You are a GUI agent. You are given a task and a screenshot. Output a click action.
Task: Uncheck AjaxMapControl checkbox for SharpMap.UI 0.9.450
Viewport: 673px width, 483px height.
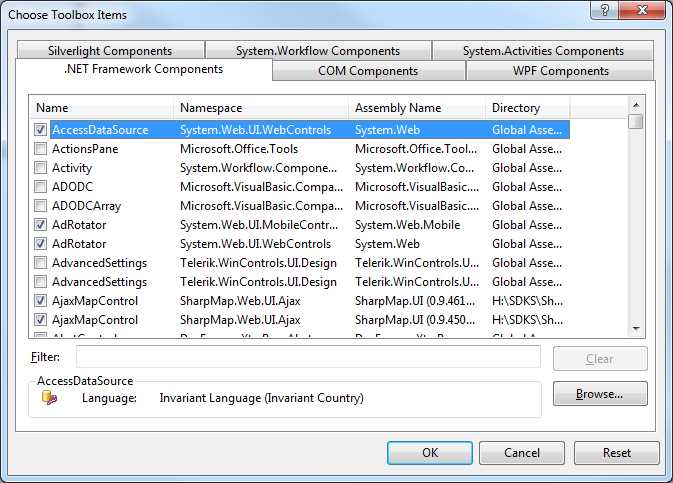pyautogui.click(x=40, y=319)
